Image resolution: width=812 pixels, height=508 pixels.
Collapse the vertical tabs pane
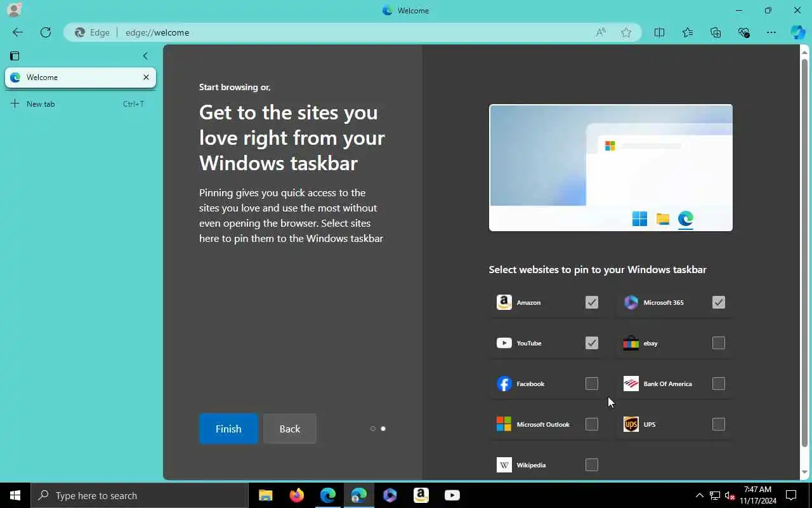[145, 56]
